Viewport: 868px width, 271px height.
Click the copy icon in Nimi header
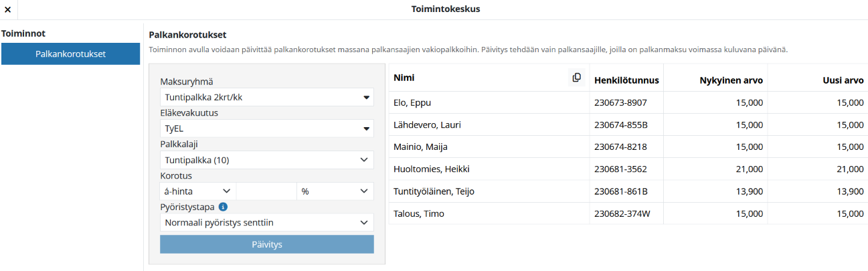pos(576,78)
